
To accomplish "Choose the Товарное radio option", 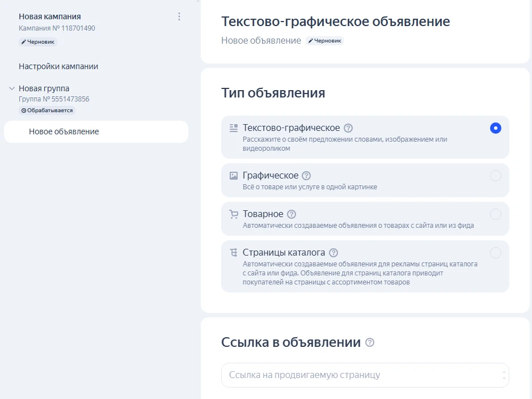I will [495, 214].
